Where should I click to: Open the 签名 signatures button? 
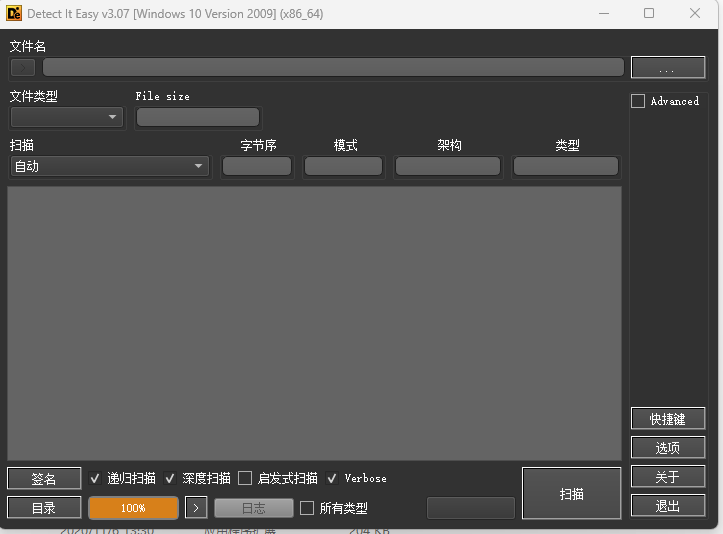pyautogui.click(x=44, y=479)
